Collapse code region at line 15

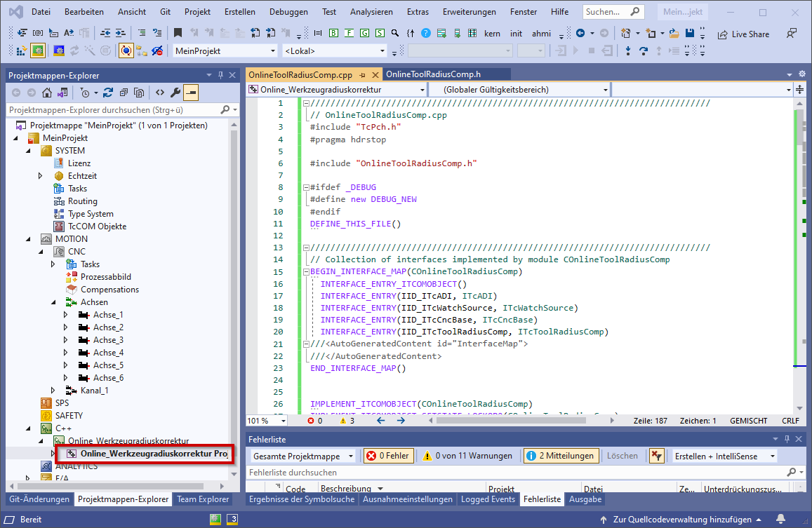[306, 271]
